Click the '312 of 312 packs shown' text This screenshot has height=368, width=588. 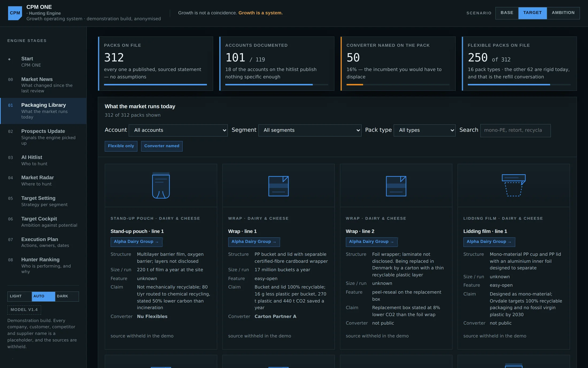point(133,115)
